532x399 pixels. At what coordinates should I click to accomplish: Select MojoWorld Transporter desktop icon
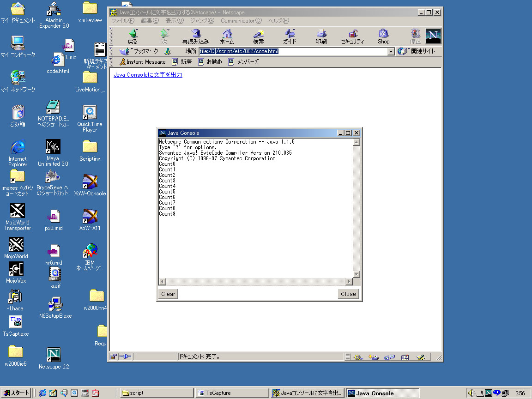[17, 217]
